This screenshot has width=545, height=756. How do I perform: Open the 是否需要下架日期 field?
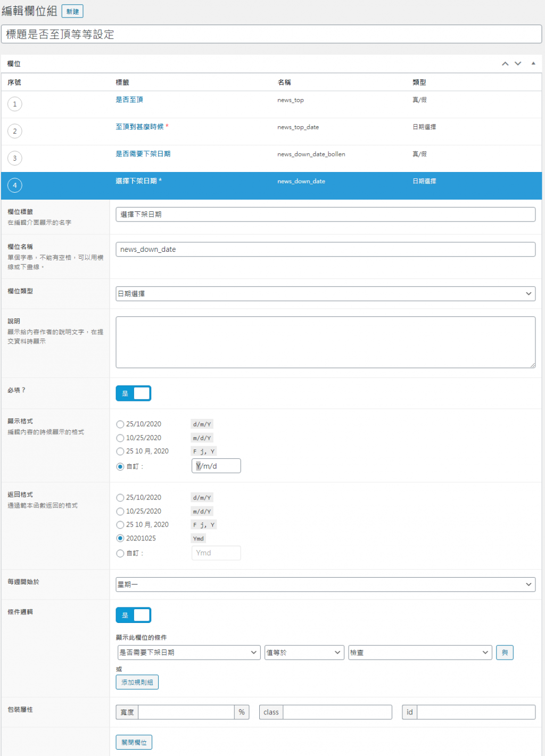(x=143, y=154)
